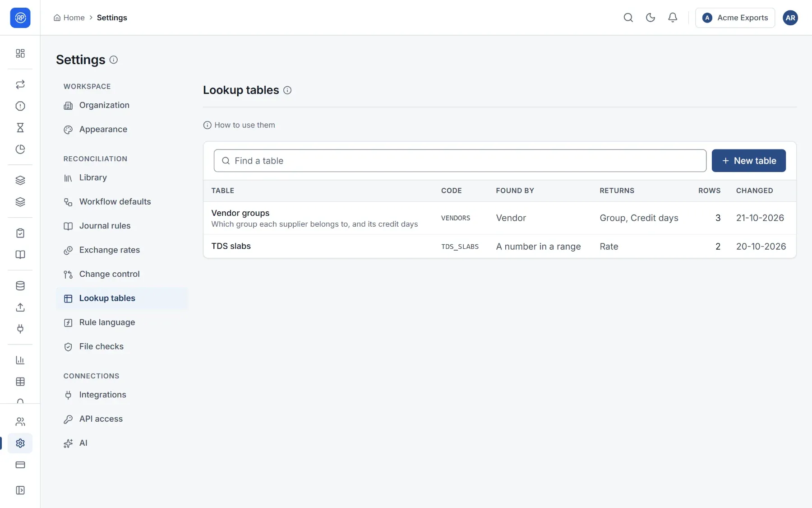Create a New table
The width and height of the screenshot is (812, 508).
(x=748, y=161)
